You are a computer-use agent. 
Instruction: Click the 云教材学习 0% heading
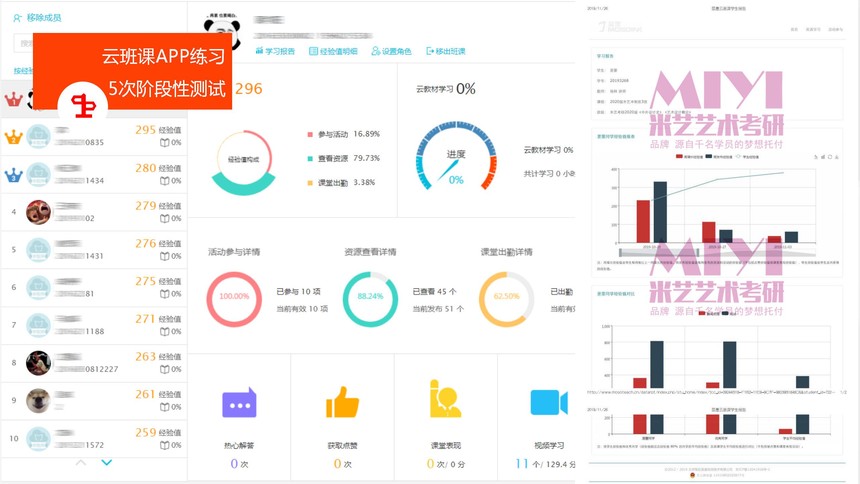445,88
